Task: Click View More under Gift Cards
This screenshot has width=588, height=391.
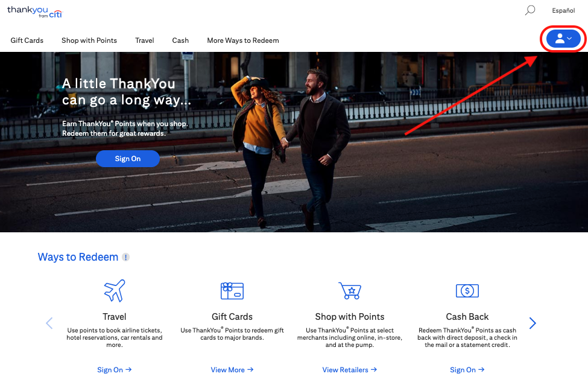Action: tap(232, 369)
